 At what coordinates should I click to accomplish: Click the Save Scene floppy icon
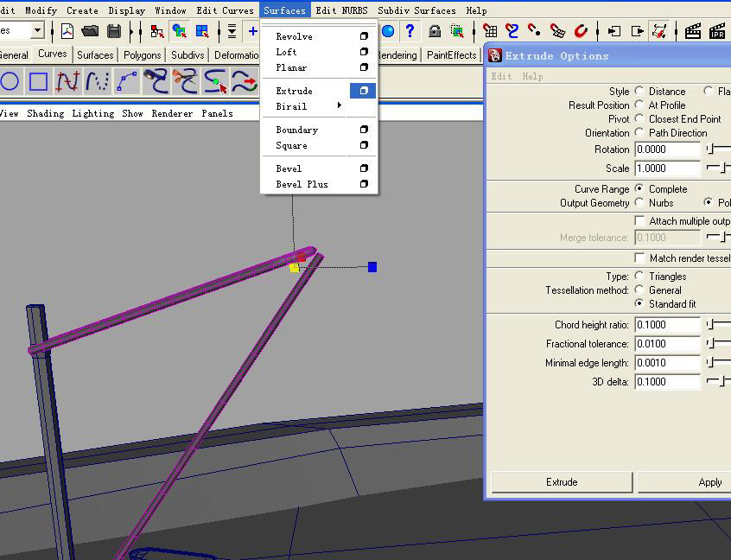tap(114, 31)
